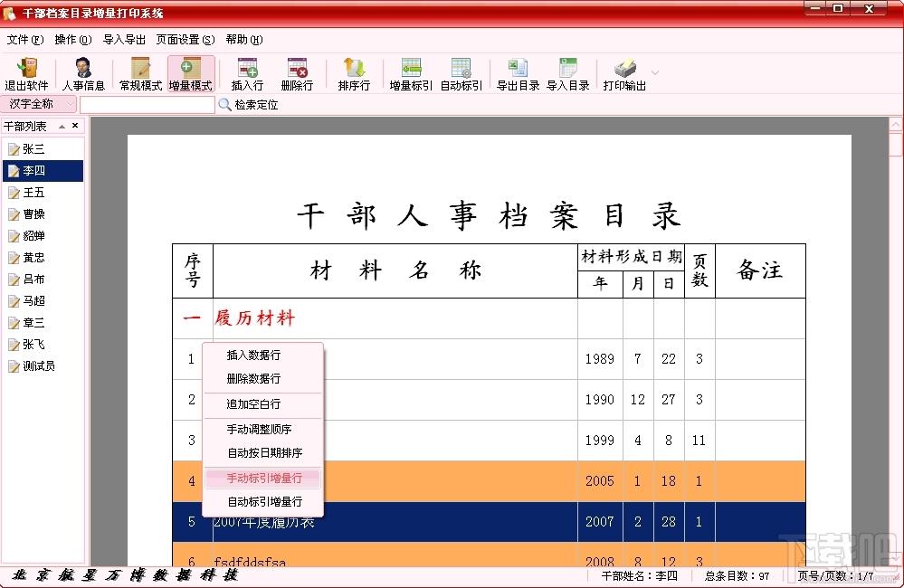Open the 页面设置(S) menu

pyautogui.click(x=186, y=39)
